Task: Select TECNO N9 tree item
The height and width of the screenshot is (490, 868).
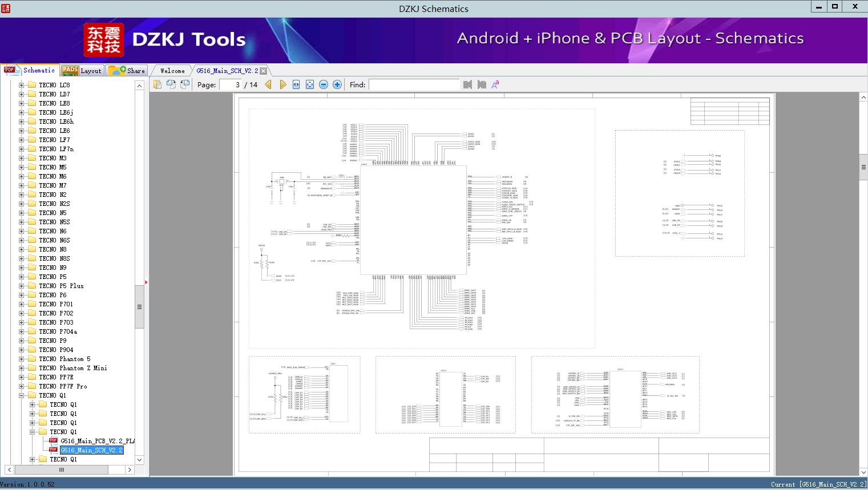Action: pos(53,268)
